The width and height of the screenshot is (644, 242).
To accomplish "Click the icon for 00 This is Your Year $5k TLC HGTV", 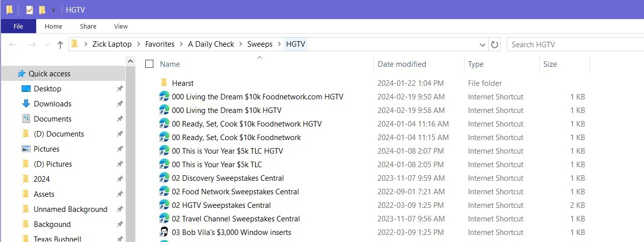I will pos(164,151).
